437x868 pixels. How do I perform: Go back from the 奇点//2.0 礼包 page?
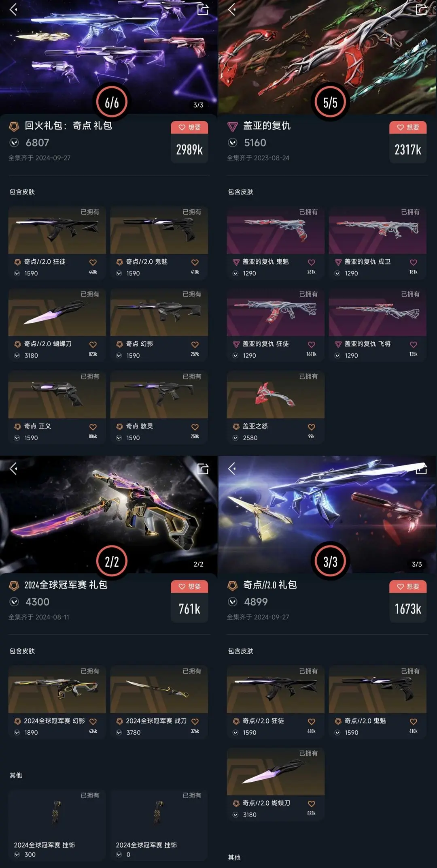[232, 469]
